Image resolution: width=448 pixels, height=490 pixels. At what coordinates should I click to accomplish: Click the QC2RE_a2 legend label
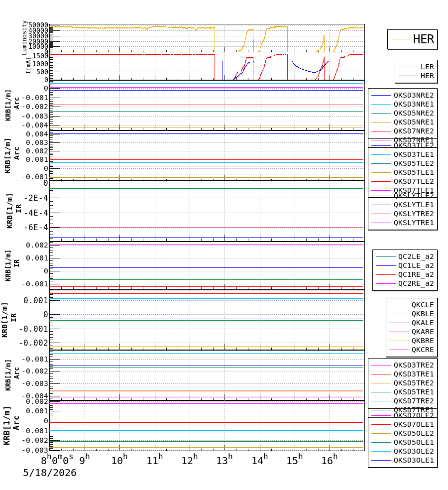coord(416,284)
